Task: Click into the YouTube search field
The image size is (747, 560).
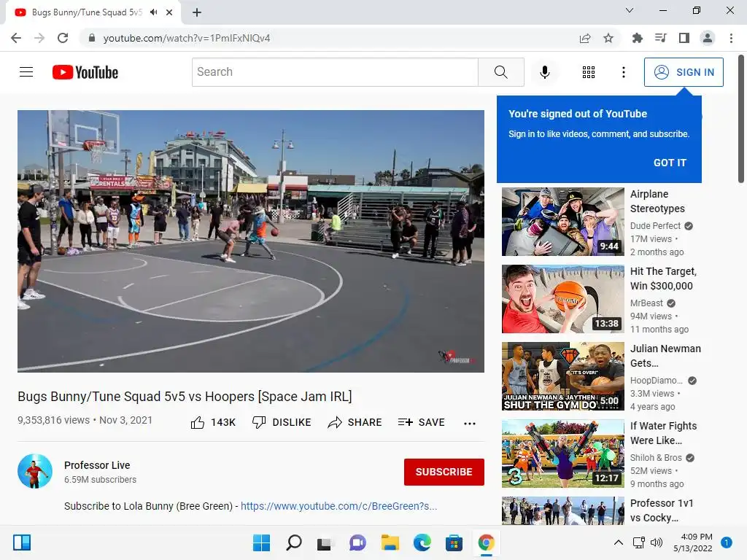Action: point(335,72)
